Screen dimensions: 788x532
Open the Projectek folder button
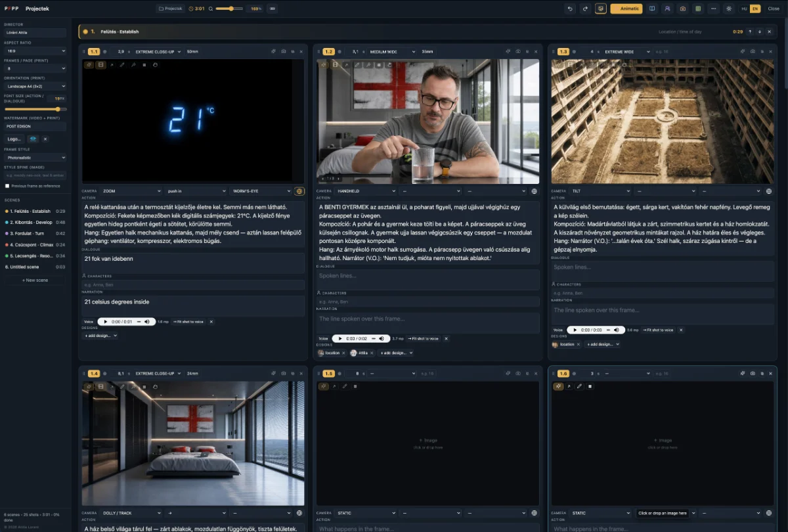coord(171,9)
